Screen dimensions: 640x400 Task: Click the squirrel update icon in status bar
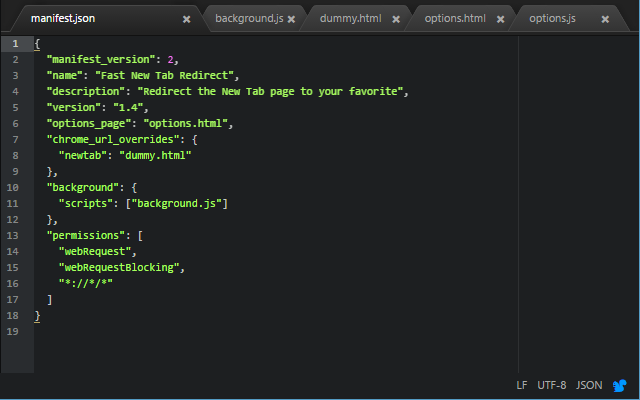[620, 385]
